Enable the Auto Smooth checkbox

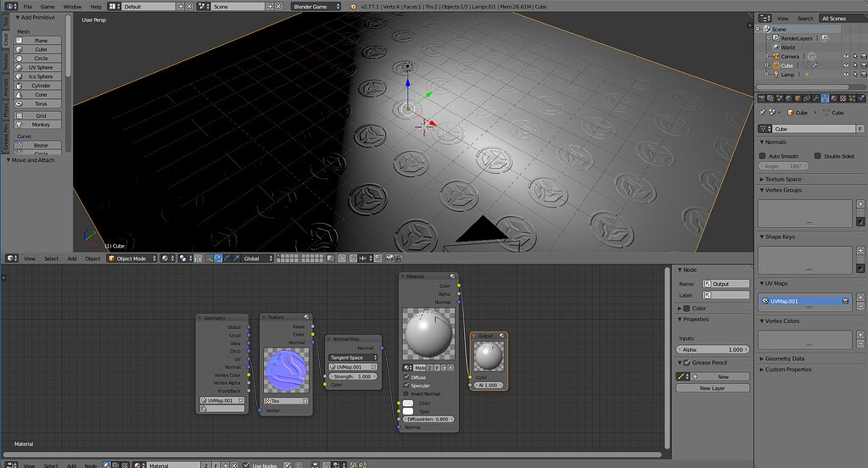tap(762, 156)
